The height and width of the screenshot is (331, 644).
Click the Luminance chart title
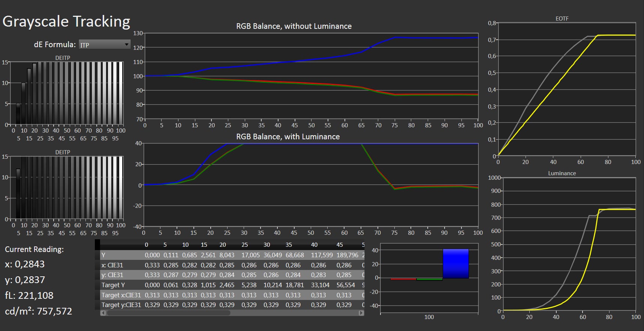[562, 173]
